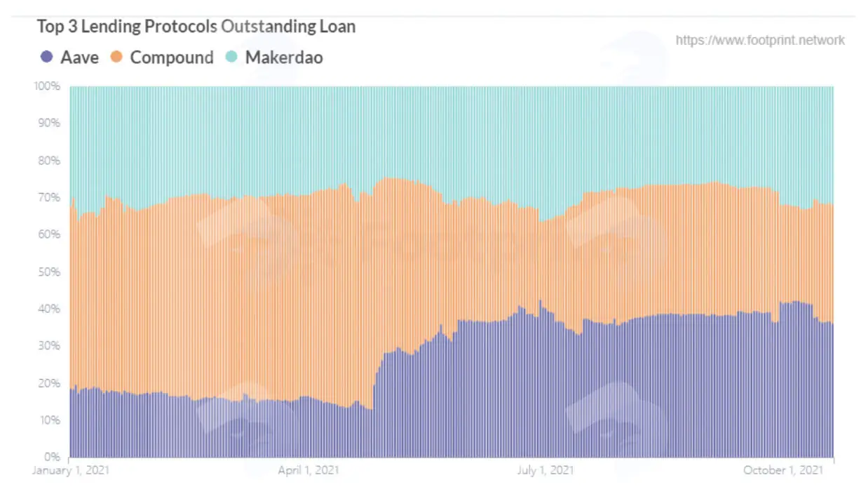
Task: Open the footprint.network URL link
Action: (760, 40)
